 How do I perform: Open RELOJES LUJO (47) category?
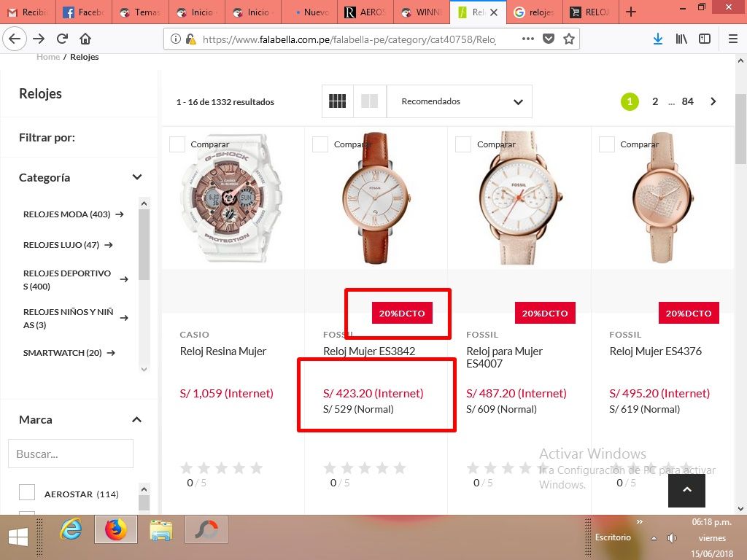click(x=68, y=245)
